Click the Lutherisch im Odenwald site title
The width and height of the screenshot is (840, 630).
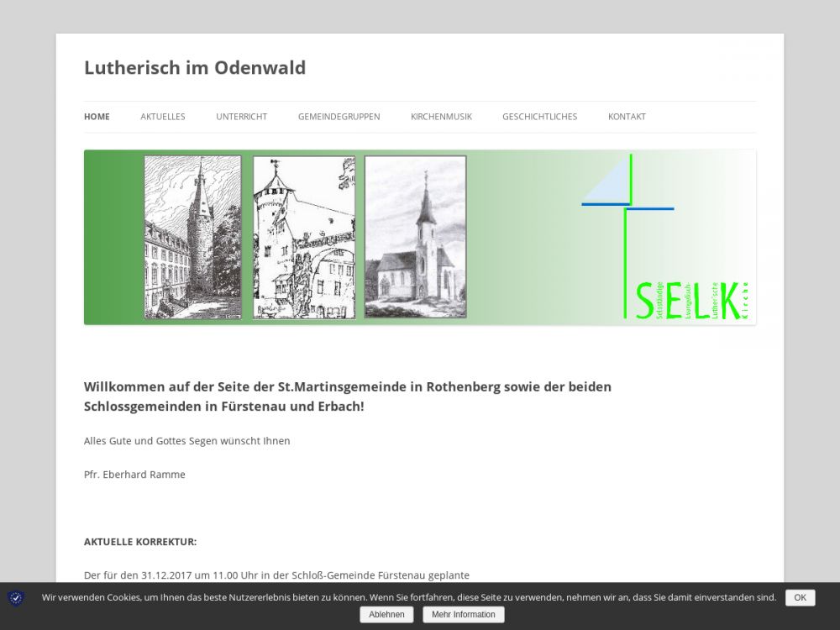pyautogui.click(x=195, y=68)
